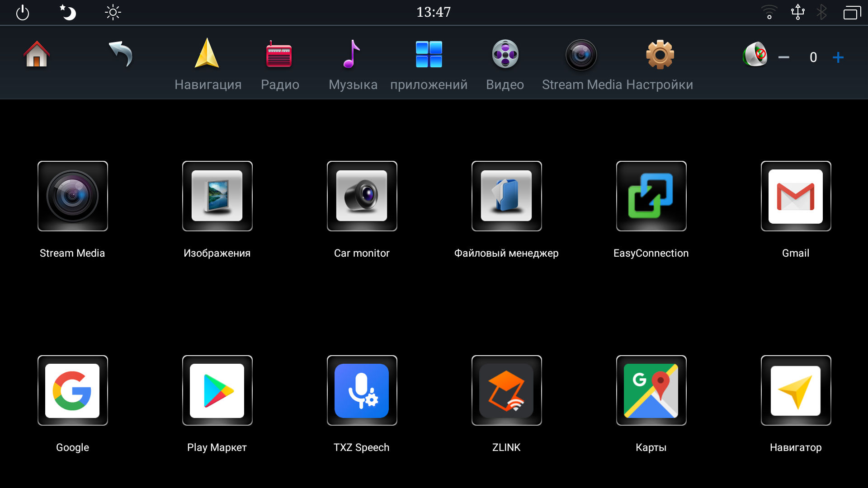Open the Stream Media shortcut in the top bar

tap(582, 65)
